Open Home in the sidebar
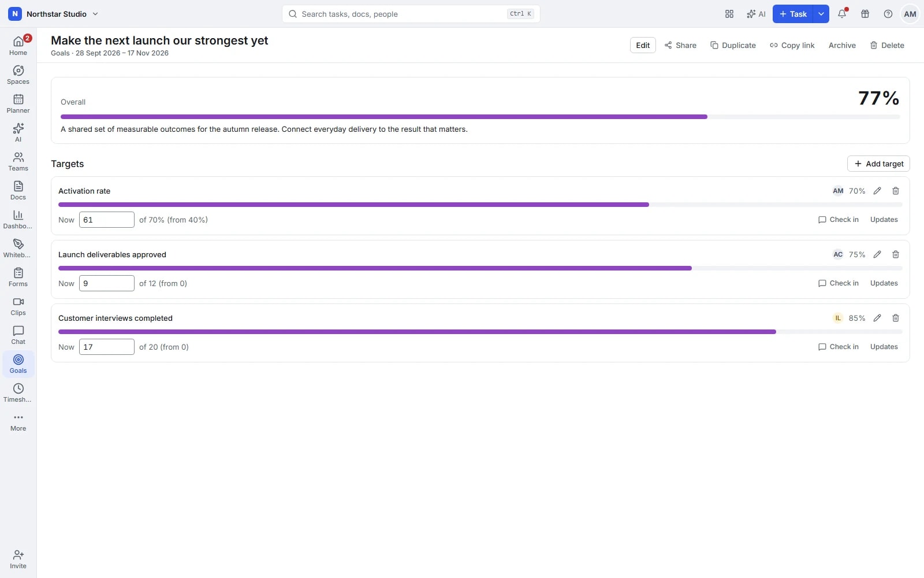This screenshot has width=924, height=578. (x=18, y=46)
